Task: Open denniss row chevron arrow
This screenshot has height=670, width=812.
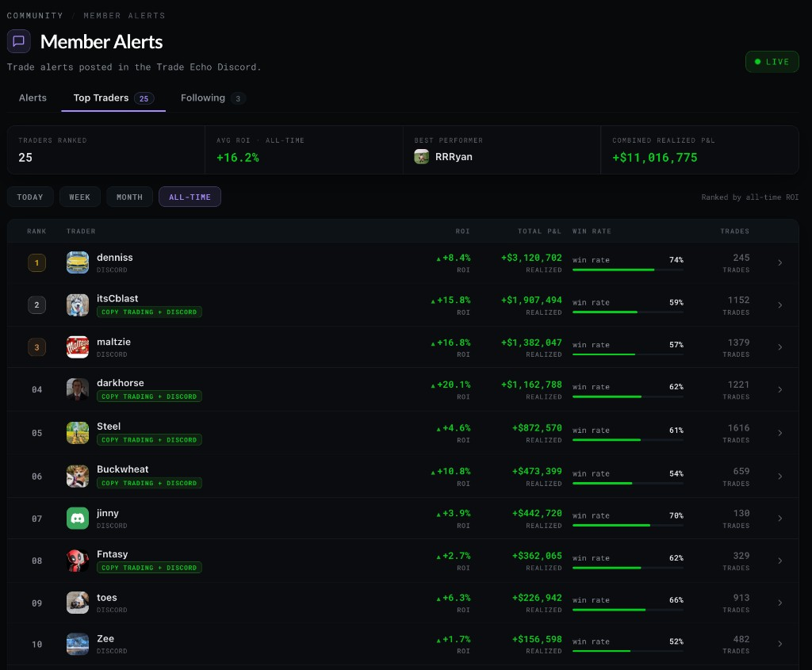Action: coord(780,263)
